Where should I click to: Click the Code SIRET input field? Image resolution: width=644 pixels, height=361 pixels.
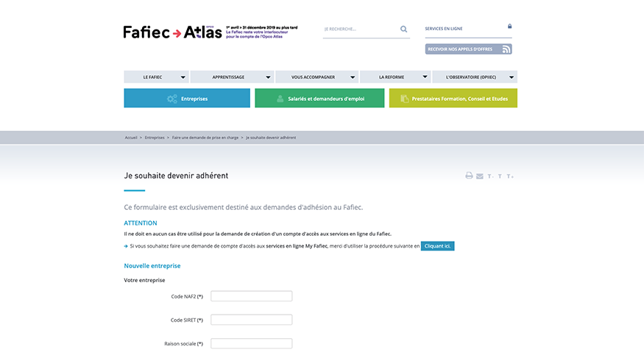pyautogui.click(x=252, y=320)
